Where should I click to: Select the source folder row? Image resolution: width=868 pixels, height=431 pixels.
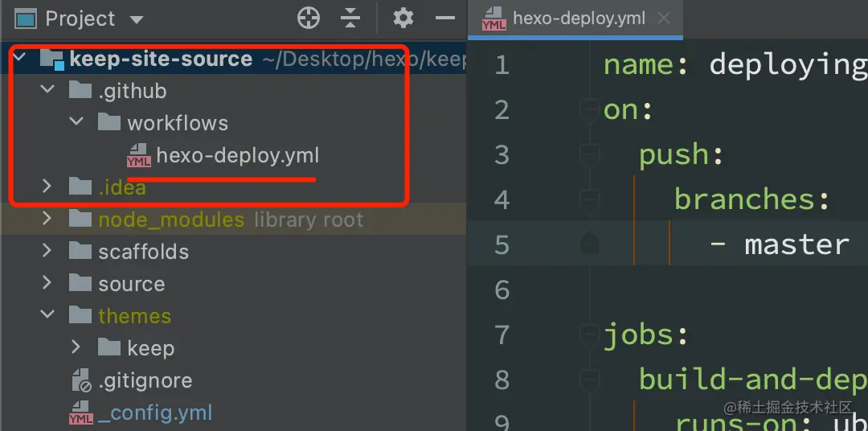click(233, 284)
